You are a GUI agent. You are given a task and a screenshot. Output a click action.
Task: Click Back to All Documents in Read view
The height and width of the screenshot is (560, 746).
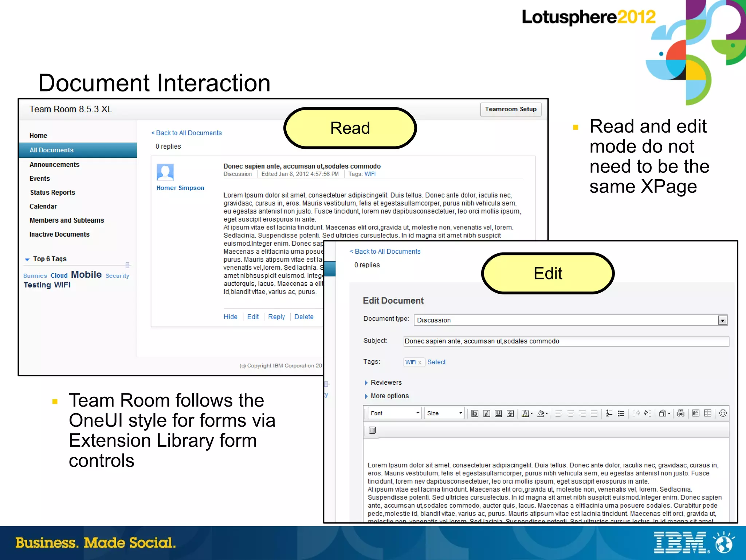186,133
